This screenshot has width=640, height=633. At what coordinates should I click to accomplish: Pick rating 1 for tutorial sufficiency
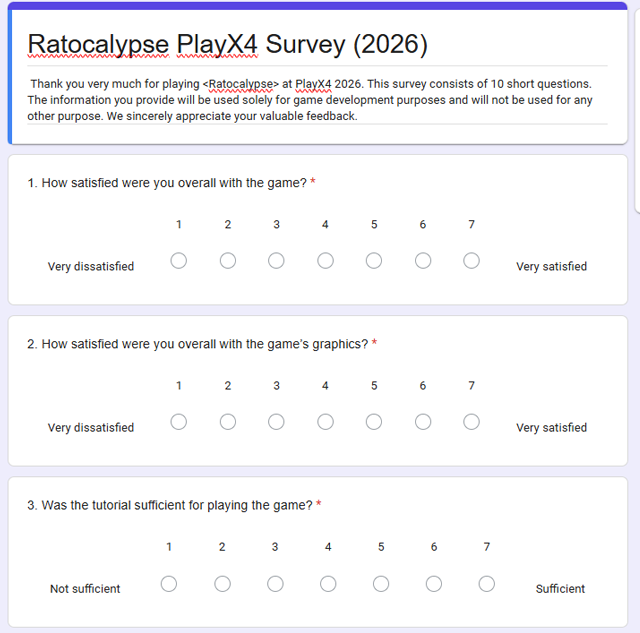[169, 584]
